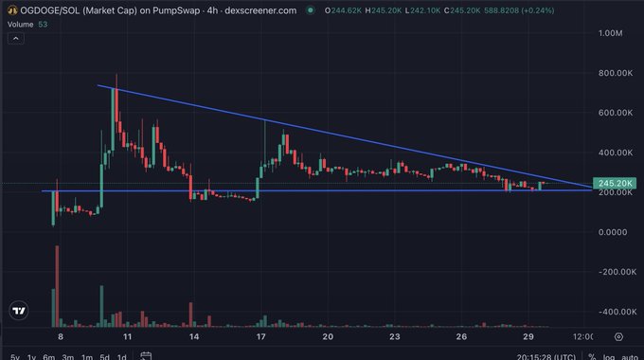Toggle log scale mode
This screenshot has height=360, width=644.
click(609, 357)
